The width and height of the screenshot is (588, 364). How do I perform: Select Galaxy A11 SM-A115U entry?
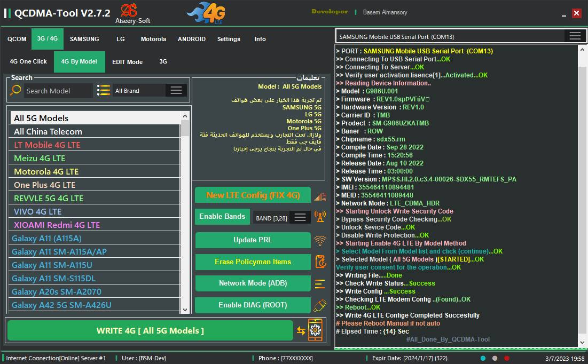click(95, 265)
